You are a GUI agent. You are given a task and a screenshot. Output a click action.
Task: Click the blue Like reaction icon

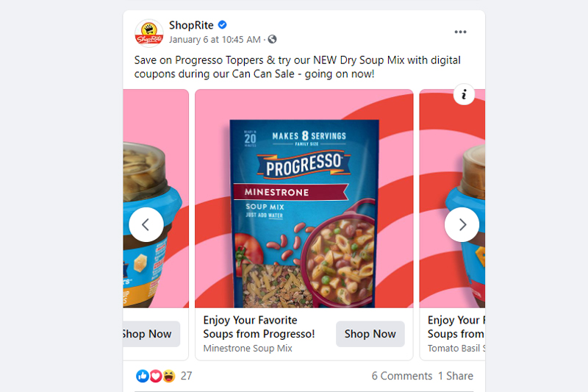143,376
